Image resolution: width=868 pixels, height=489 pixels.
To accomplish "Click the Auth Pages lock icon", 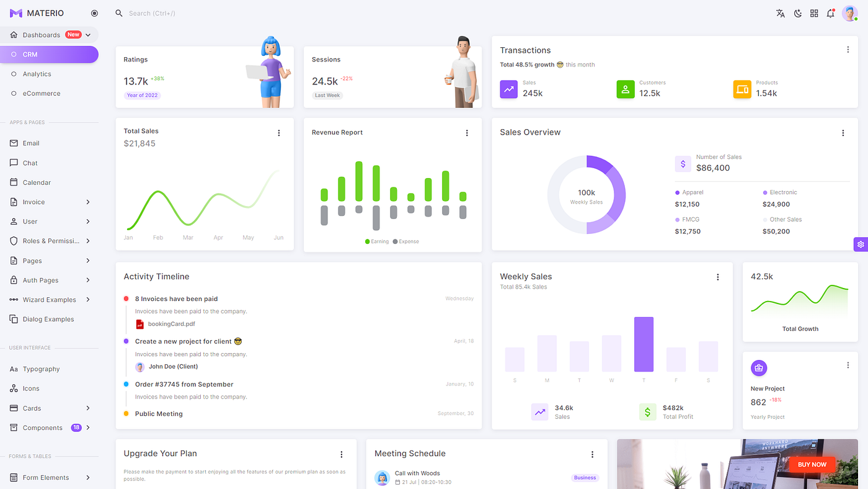I will tap(14, 280).
